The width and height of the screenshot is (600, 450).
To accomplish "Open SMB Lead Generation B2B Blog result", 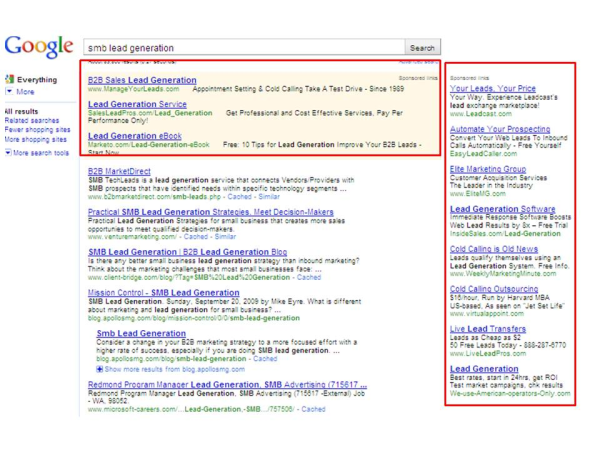I will tap(188, 252).
